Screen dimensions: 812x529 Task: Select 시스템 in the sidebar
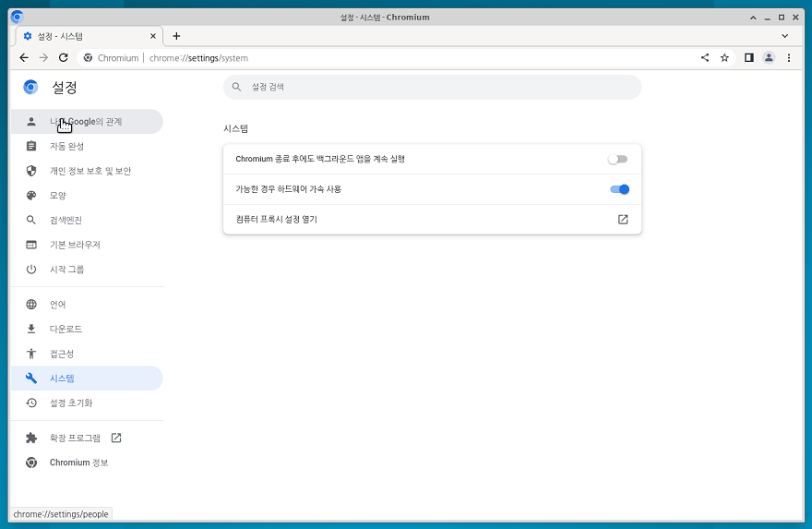click(87, 379)
